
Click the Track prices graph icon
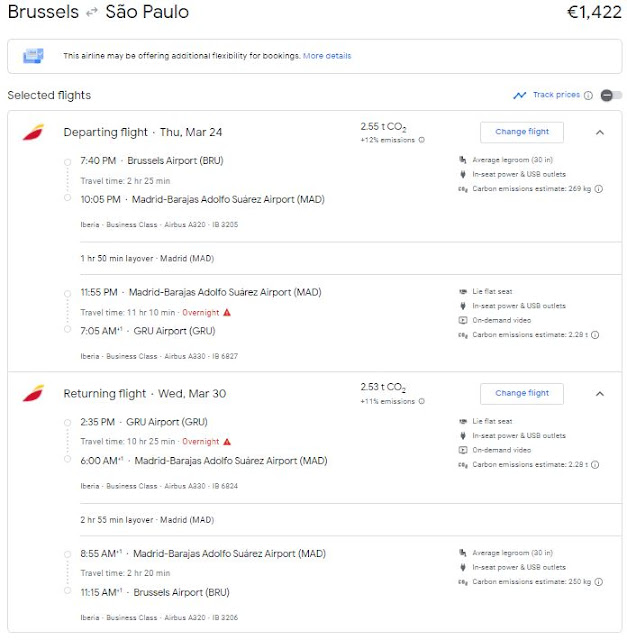(519, 95)
